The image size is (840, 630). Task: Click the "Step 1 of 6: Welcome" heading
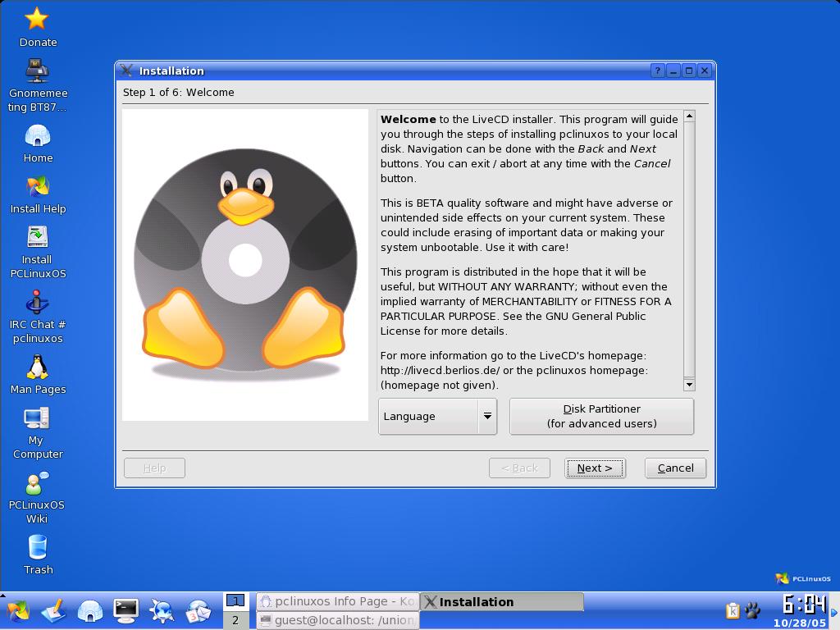click(x=178, y=92)
